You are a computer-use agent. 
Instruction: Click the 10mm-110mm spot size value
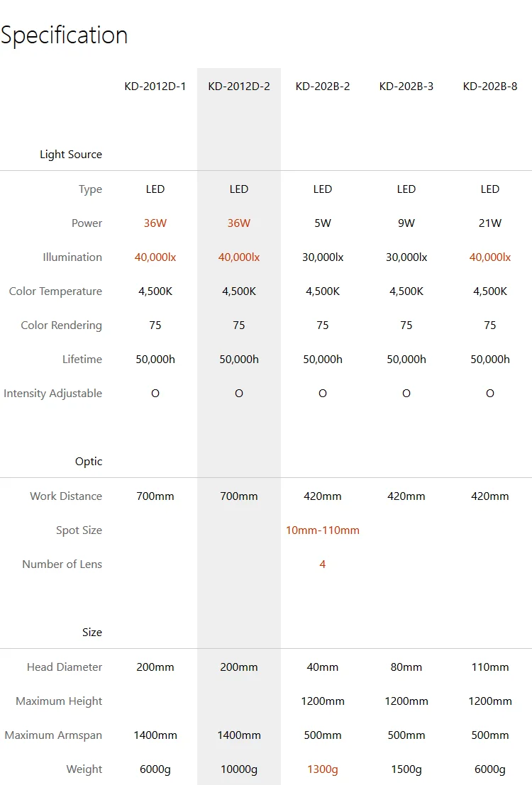coord(323,530)
